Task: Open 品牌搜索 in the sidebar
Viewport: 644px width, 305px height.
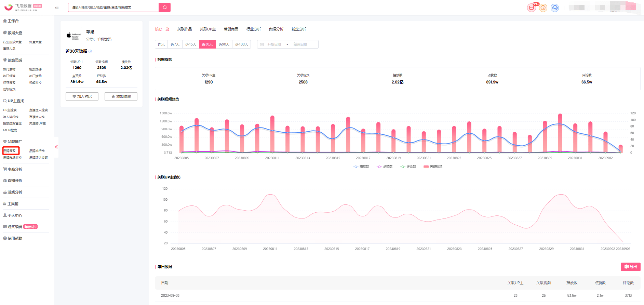Action: pos(10,151)
